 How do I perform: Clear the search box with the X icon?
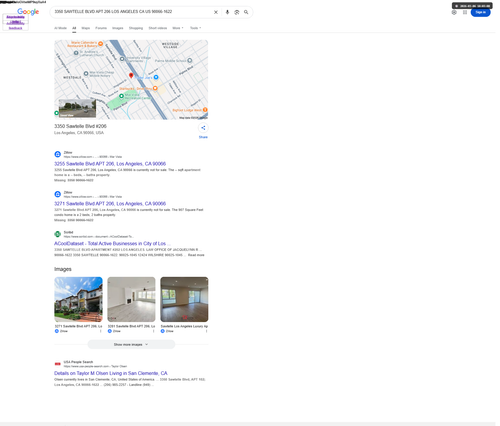point(216,12)
